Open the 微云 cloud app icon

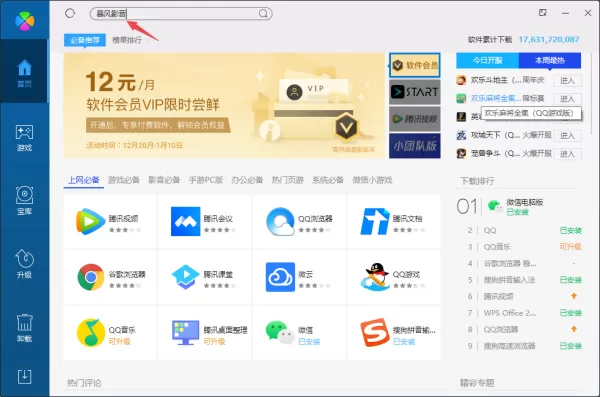click(x=280, y=277)
